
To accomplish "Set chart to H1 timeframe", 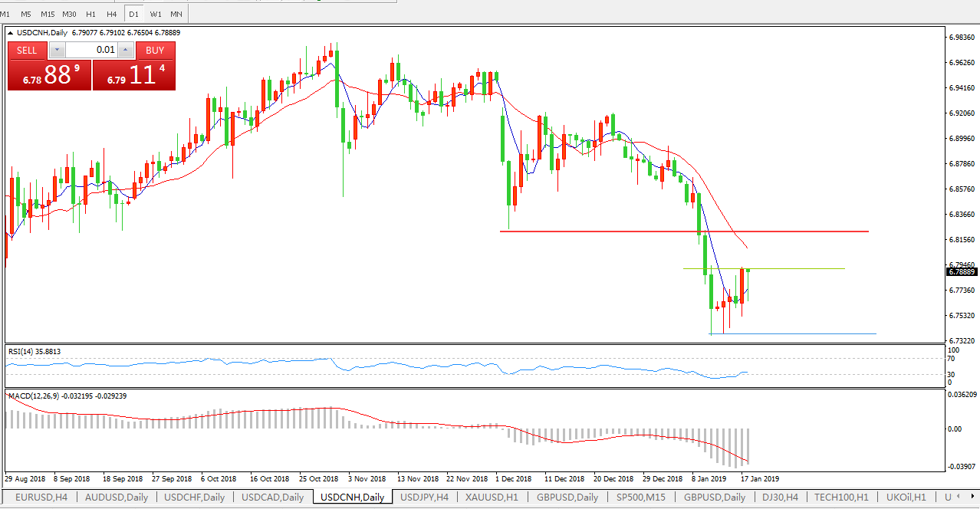I will pyautogui.click(x=90, y=14).
